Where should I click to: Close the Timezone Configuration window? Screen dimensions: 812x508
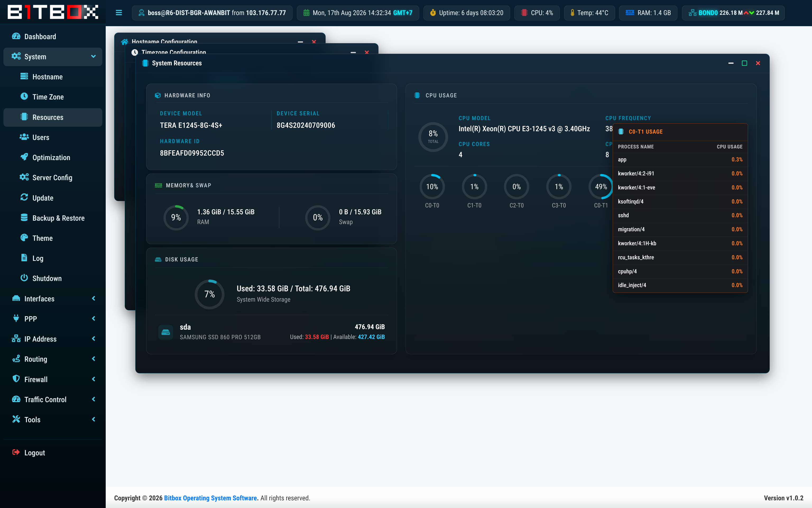[367, 52]
